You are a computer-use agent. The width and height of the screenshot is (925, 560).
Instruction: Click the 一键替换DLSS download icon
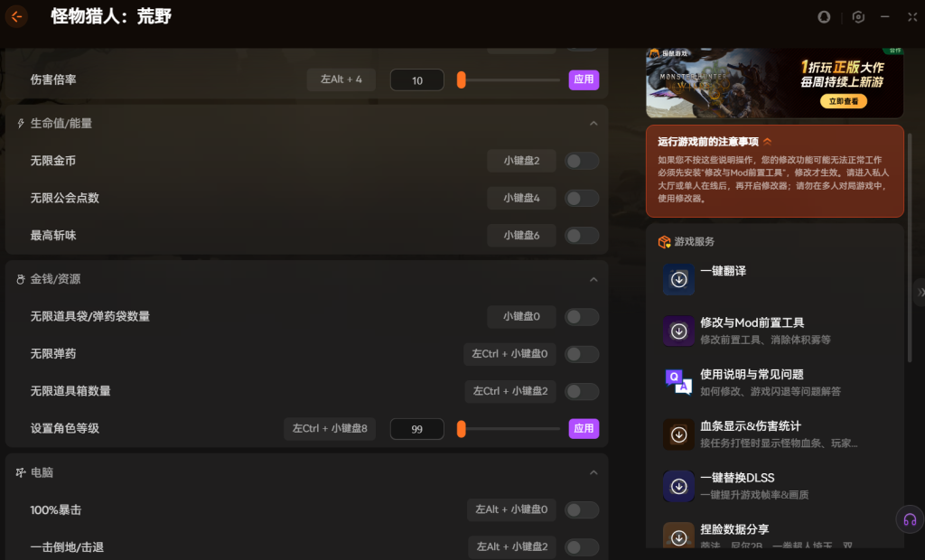click(x=679, y=486)
